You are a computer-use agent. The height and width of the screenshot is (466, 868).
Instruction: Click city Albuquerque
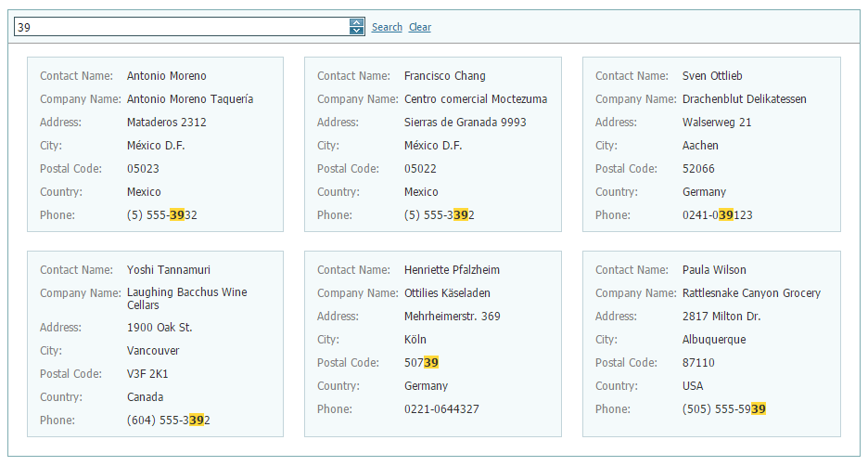pos(713,340)
